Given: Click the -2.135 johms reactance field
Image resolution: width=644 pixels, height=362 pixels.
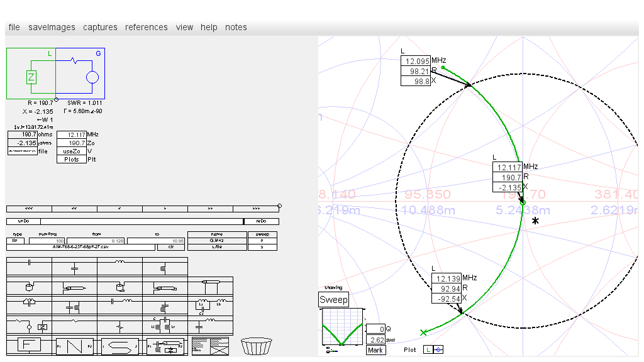Looking at the screenshot, I should coord(23,143).
